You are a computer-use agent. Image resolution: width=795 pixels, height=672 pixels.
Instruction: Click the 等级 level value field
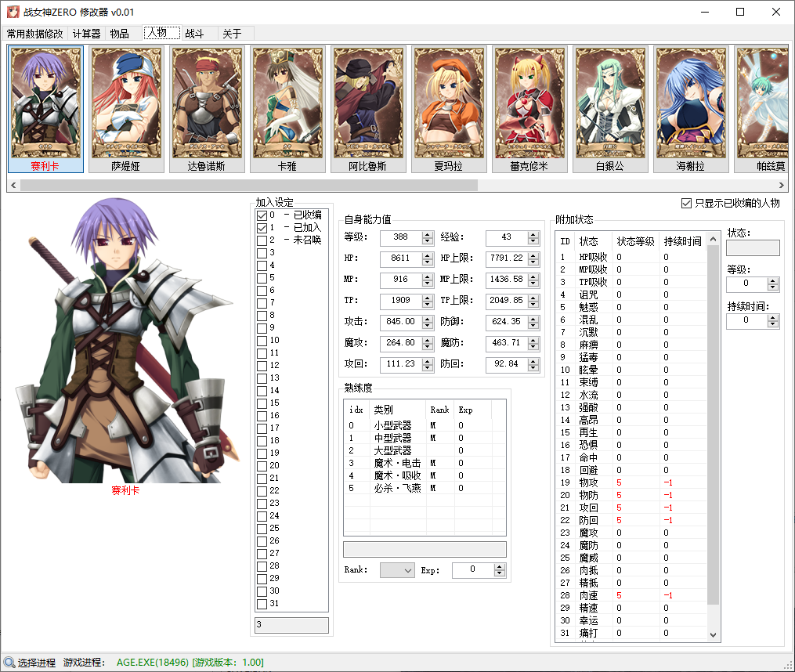tap(400, 237)
